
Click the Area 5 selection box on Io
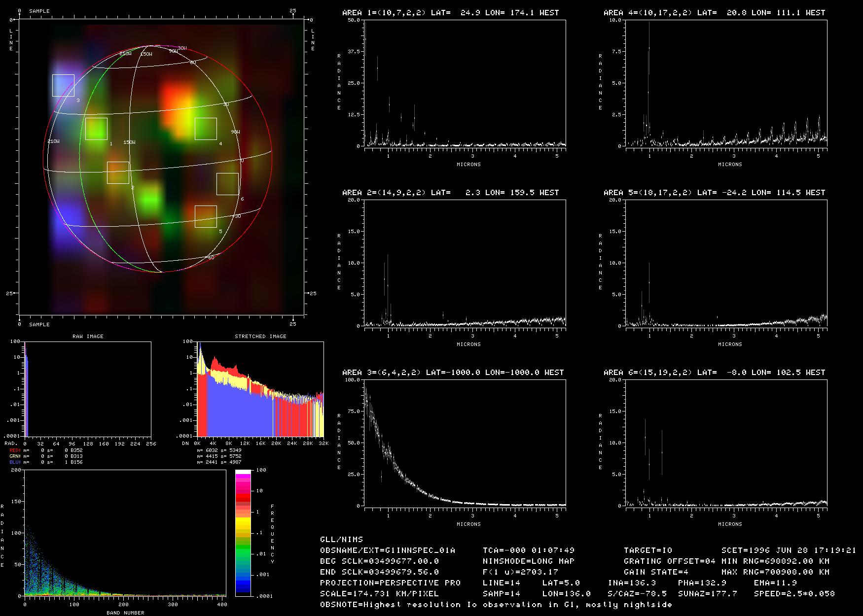tap(206, 216)
